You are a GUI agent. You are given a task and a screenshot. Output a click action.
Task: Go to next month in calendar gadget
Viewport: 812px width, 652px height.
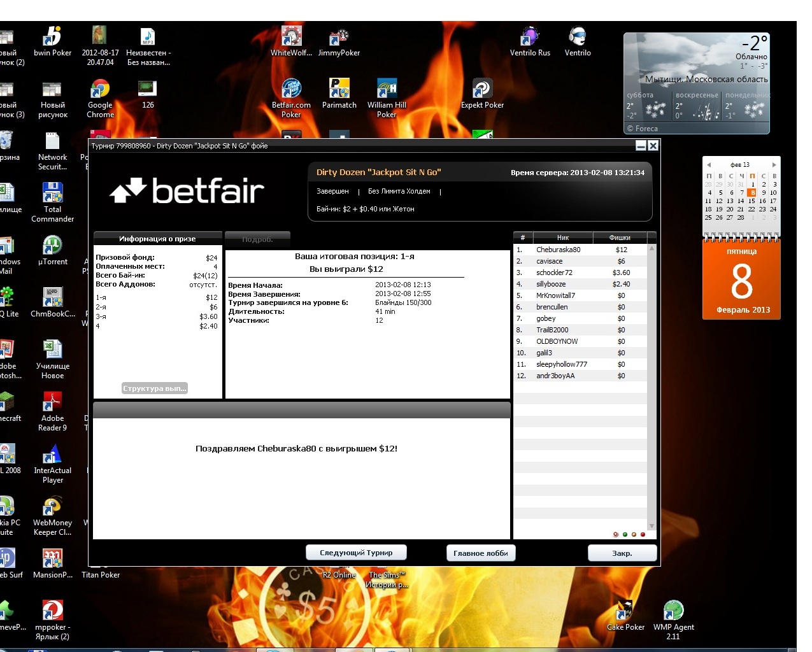point(774,165)
